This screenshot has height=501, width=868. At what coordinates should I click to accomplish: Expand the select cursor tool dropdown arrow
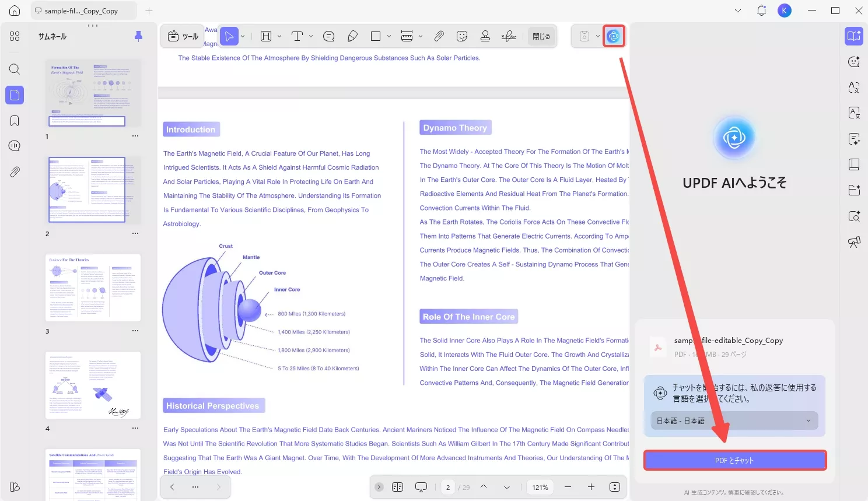click(243, 36)
